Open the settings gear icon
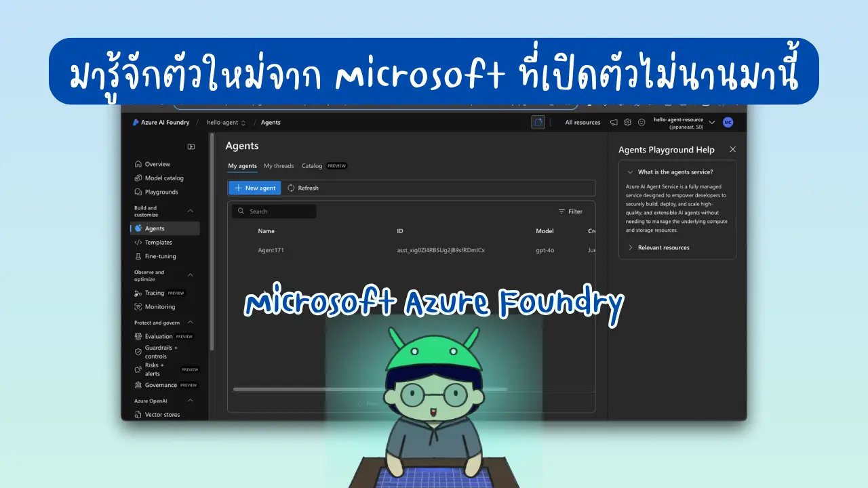The width and height of the screenshot is (868, 488). click(x=627, y=123)
